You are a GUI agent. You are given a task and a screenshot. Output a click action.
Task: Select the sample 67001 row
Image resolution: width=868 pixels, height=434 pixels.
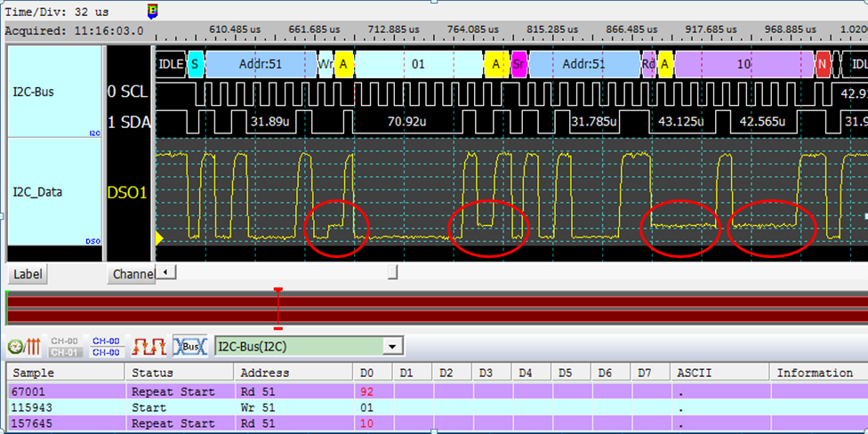tap(438, 392)
